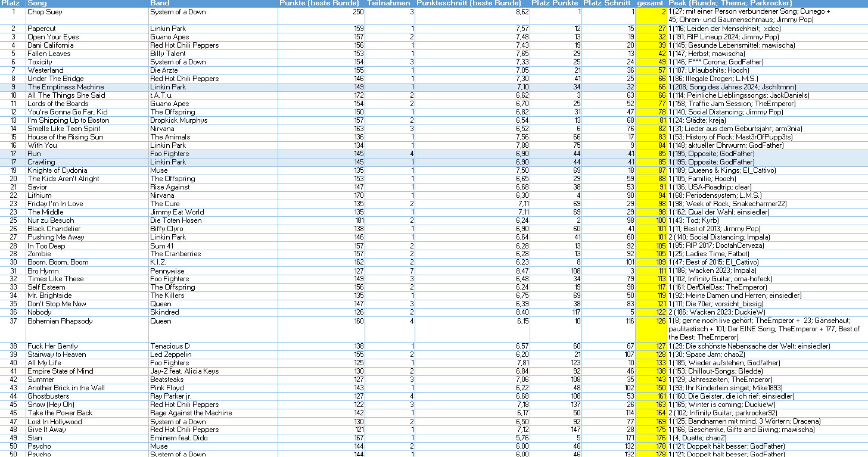
Task: Select the 'Rise Against' band cell
Action: pos(213,187)
